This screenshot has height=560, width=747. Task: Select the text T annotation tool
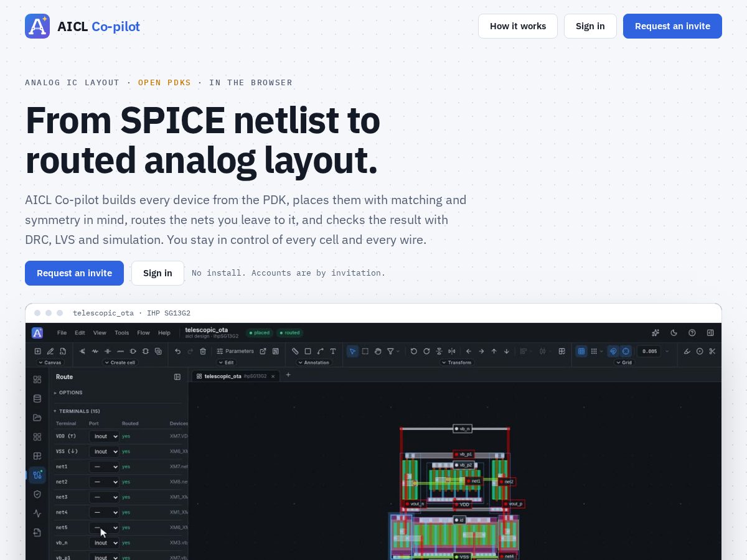coord(333,351)
